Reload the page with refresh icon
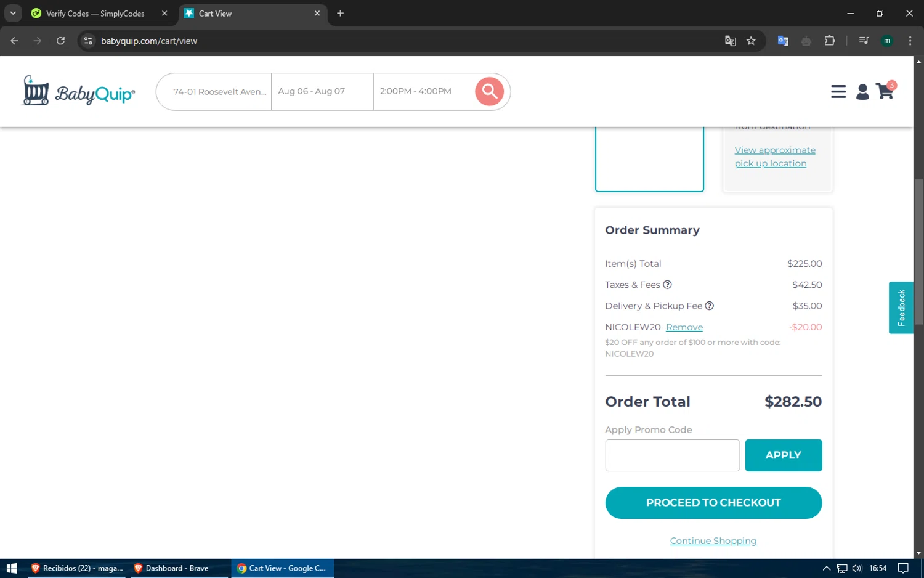Screen dimensions: 924x578 coord(60,41)
